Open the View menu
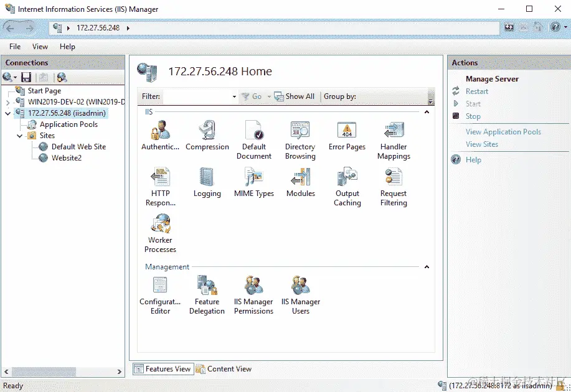The width and height of the screenshot is (571, 392). click(40, 47)
